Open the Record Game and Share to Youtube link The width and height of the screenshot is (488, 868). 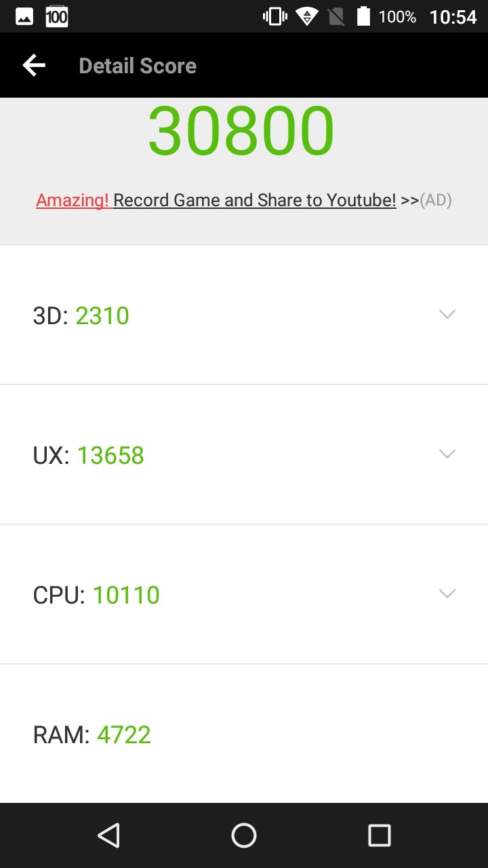click(x=254, y=200)
